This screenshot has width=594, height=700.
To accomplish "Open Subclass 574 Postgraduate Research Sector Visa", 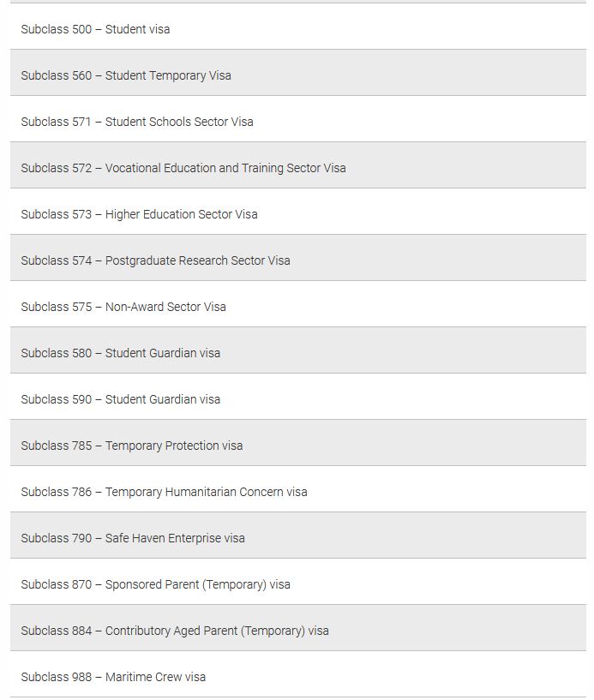I will 298,258.
